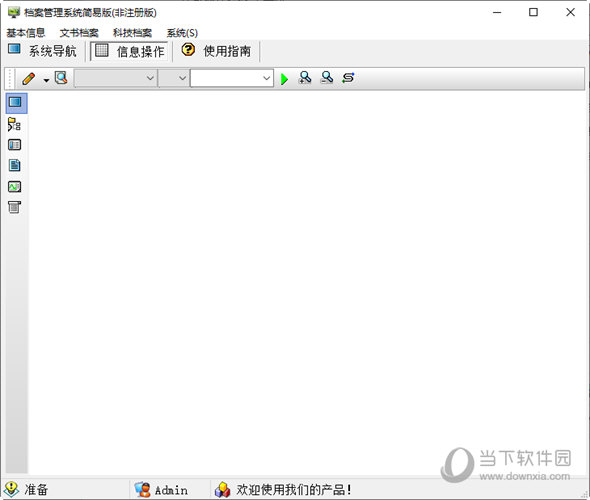This screenshot has height=500, width=590.
Task: Open the 系统(S) menu
Action: pyautogui.click(x=182, y=33)
